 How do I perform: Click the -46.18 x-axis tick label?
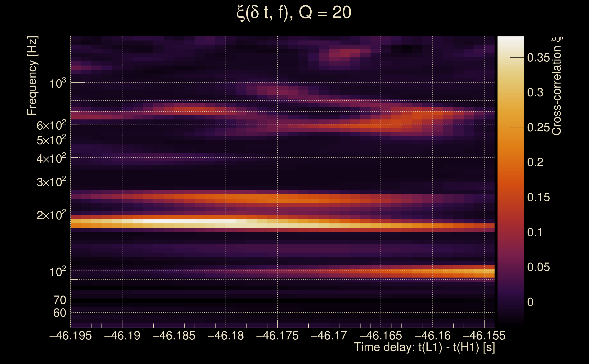point(226,336)
